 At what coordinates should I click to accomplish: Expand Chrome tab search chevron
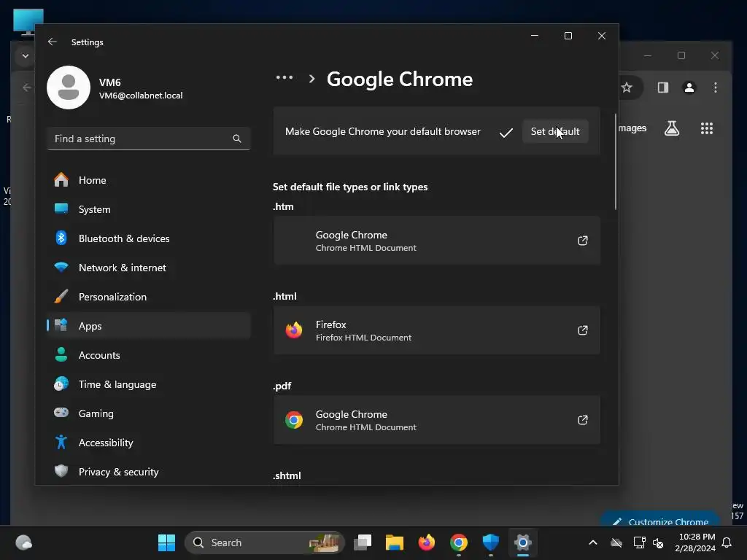click(26, 55)
